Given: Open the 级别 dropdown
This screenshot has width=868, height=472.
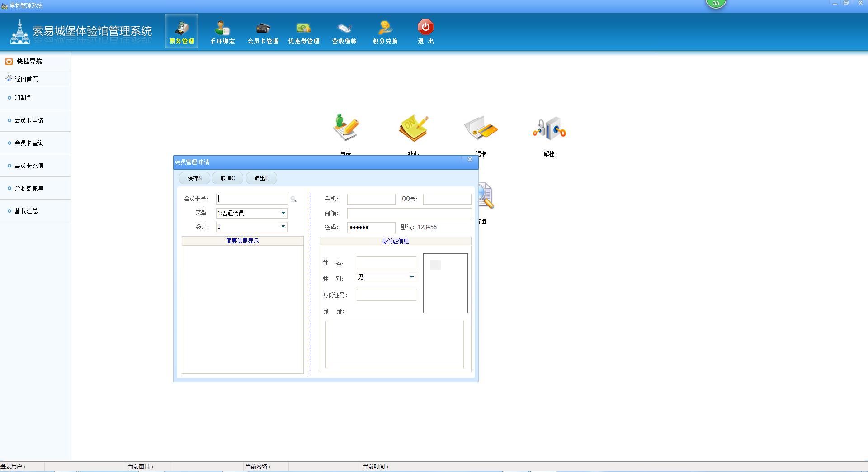Looking at the screenshot, I should [283, 227].
